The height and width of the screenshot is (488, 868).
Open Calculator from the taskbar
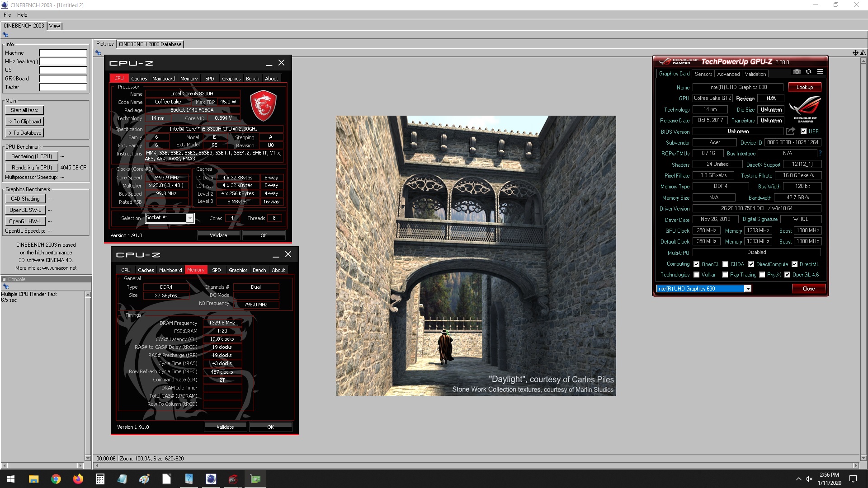tap(100, 479)
